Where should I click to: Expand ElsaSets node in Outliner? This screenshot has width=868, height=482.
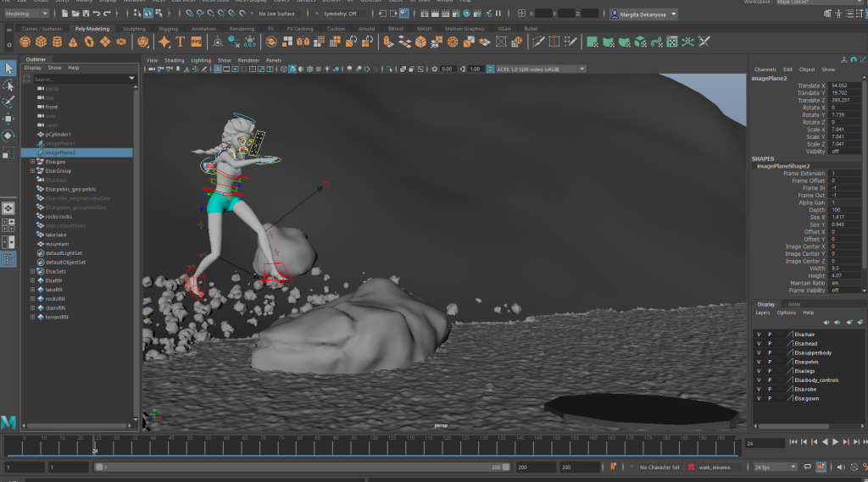[32, 271]
